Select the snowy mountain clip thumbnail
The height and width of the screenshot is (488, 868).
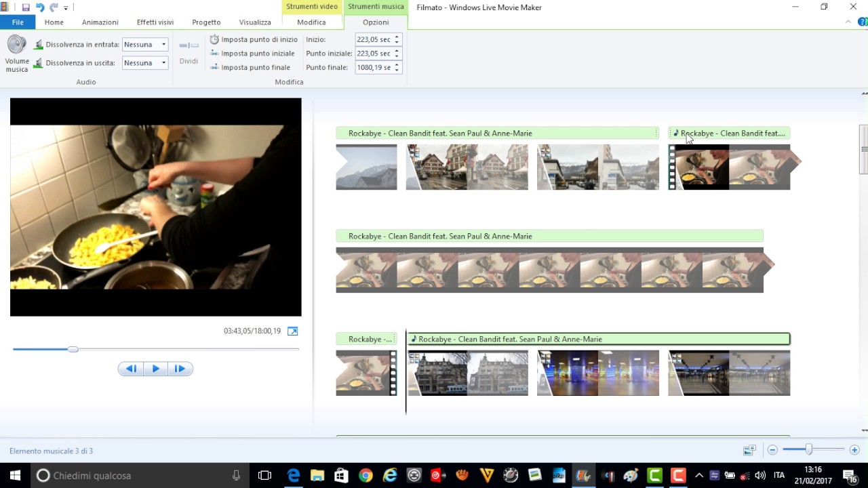(x=366, y=167)
